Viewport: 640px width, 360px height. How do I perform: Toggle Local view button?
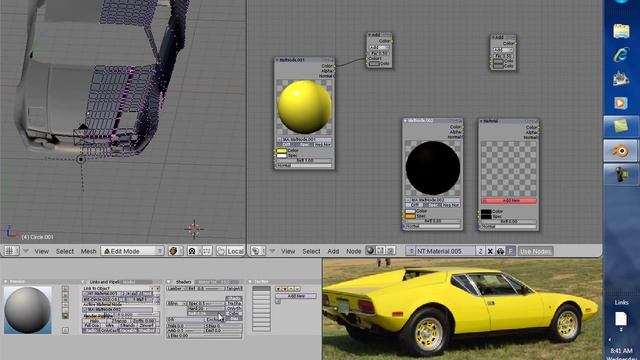(x=235, y=251)
